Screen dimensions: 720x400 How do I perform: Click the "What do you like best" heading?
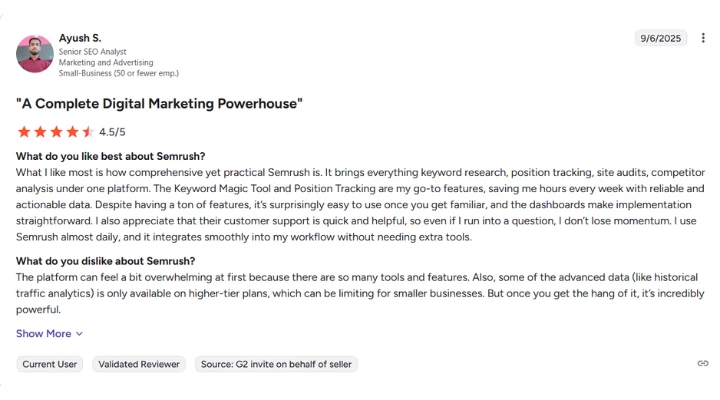[x=110, y=156]
